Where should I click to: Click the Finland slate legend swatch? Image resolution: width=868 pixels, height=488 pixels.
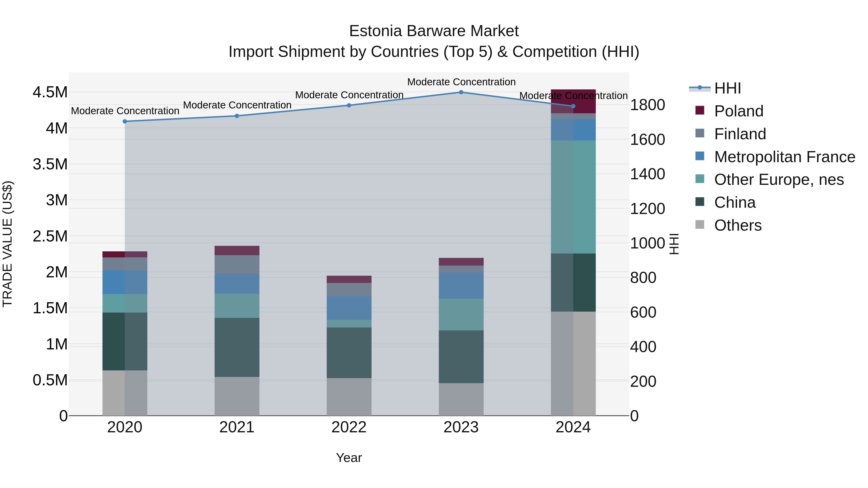(700, 133)
